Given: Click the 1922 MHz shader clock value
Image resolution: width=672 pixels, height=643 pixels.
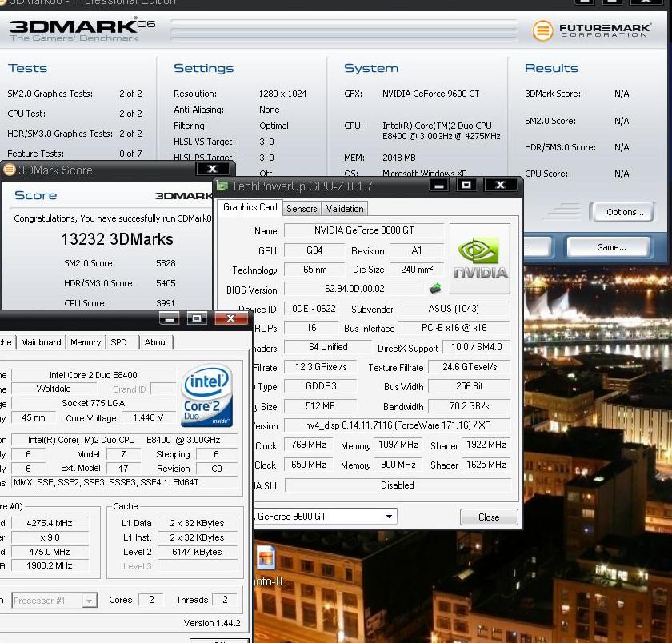Looking at the screenshot, I should 486,445.
